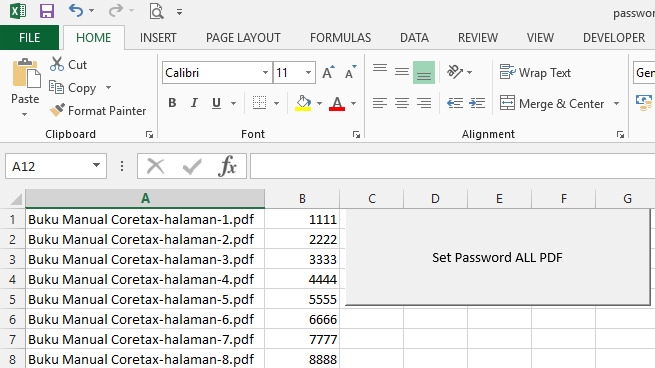This screenshot has height=368, width=655.
Task: Open Alignment settings dialog launcher
Action: tap(620, 134)
